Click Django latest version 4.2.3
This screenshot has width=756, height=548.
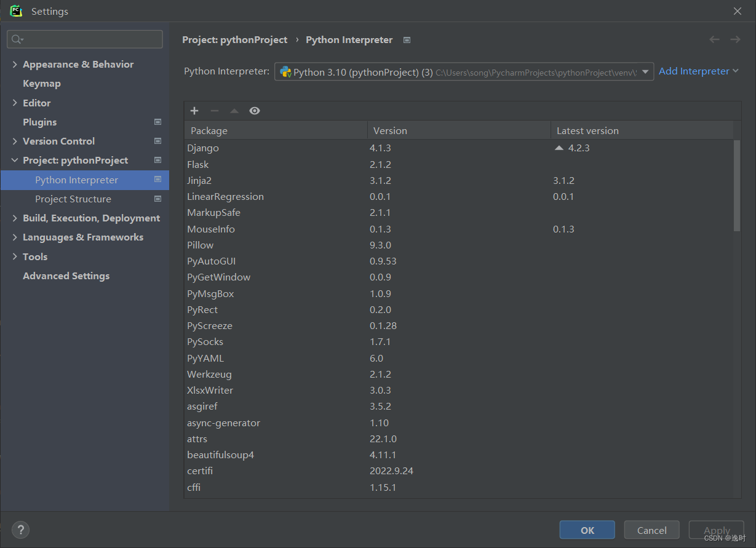click(579, 148)
